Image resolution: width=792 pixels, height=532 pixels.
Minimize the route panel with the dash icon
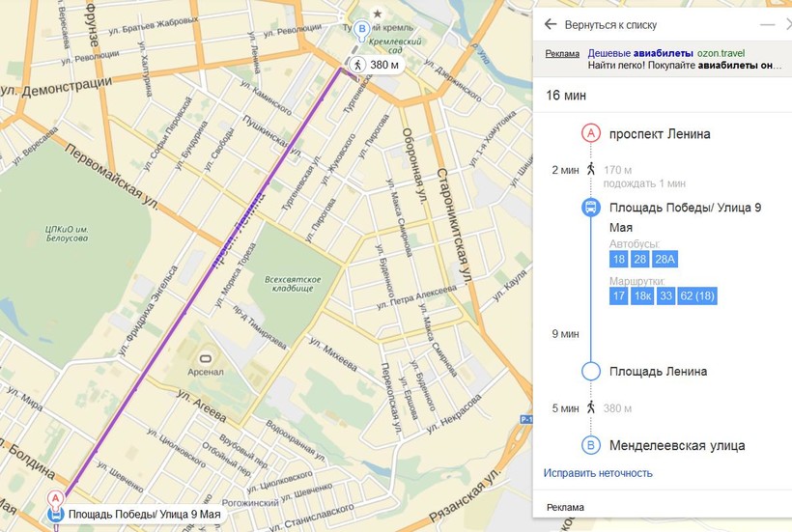tap(767, 24)
